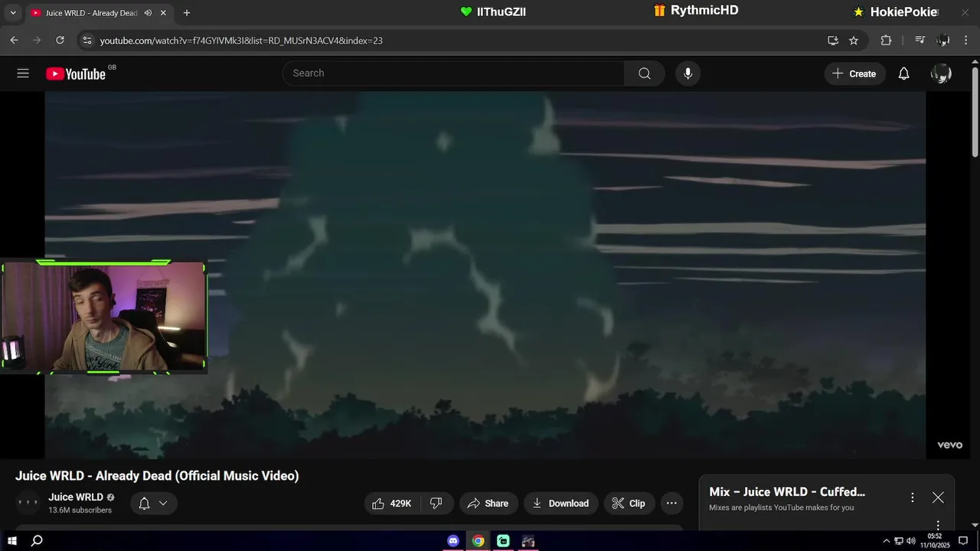
Task: Open a new browser tab
Action: [186, 13]
